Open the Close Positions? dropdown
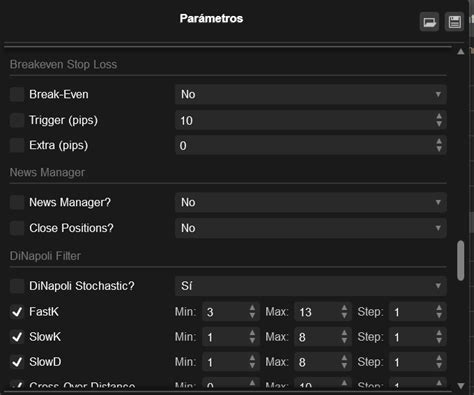Viewport: 474px width, 395px height. tap(311, 228)
